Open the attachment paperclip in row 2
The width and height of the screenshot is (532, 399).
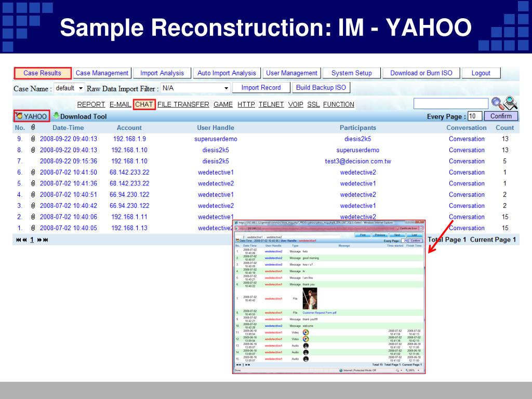point(33,217)
